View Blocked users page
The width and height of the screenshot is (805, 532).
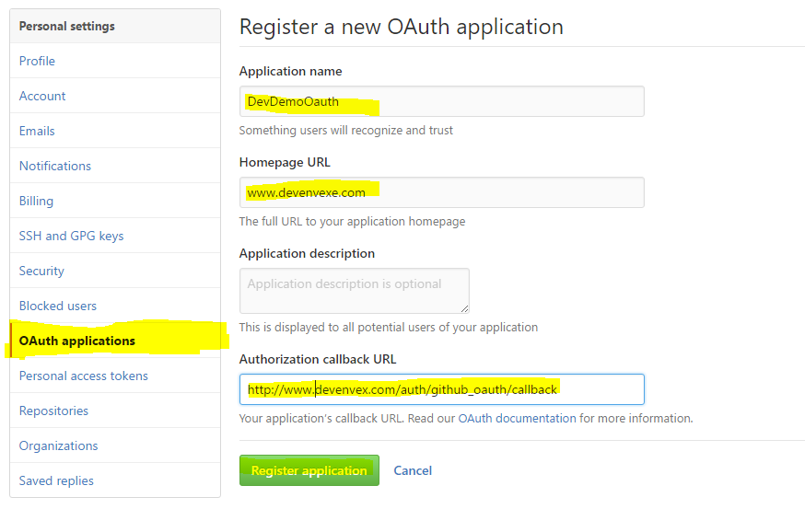click(x=58, y=306)
